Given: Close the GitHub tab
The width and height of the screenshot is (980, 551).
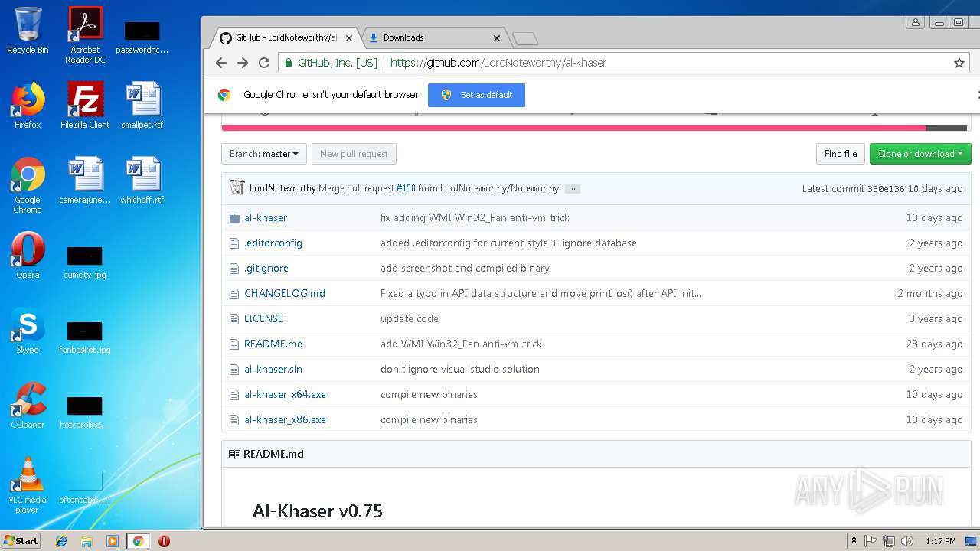Looking at the screenshot, I should [x=349, y=37].
